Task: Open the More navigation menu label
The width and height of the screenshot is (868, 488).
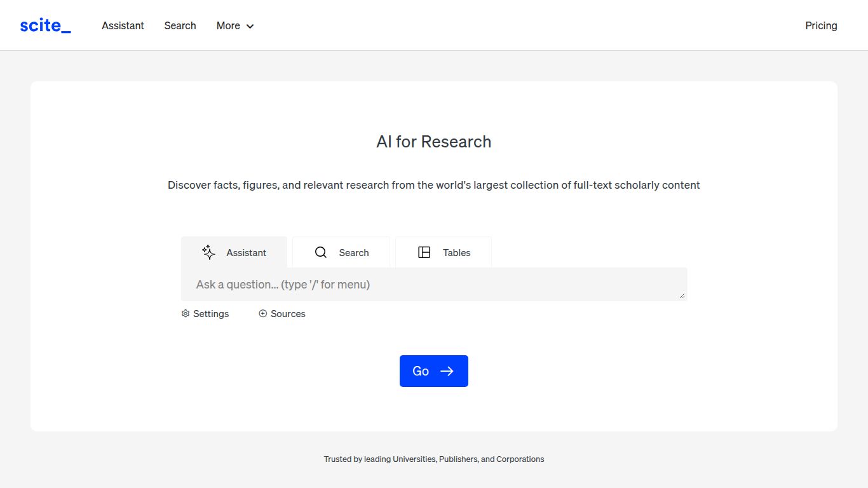Action: coord(228,25)
